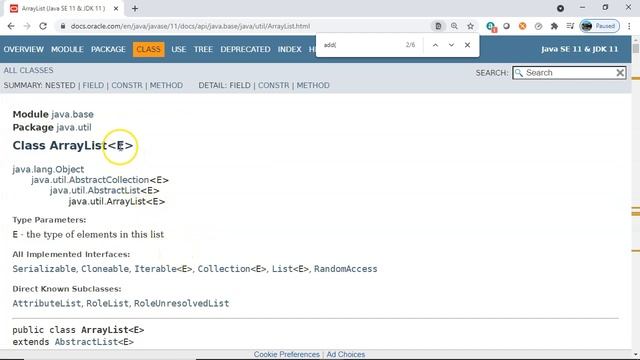Open MODULE in navigation bar
The height and width of the screenshot is (360, 640).
coord(67,49)
